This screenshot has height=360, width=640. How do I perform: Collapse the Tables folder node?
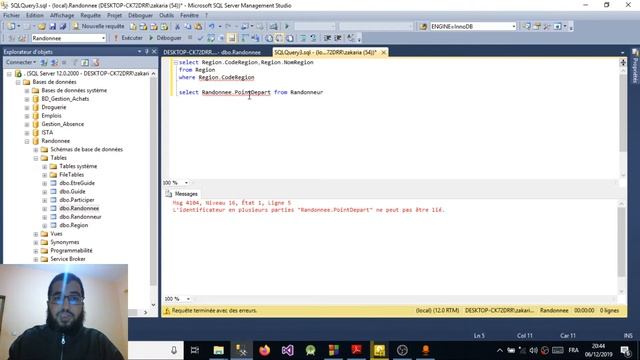pos(36,158)
